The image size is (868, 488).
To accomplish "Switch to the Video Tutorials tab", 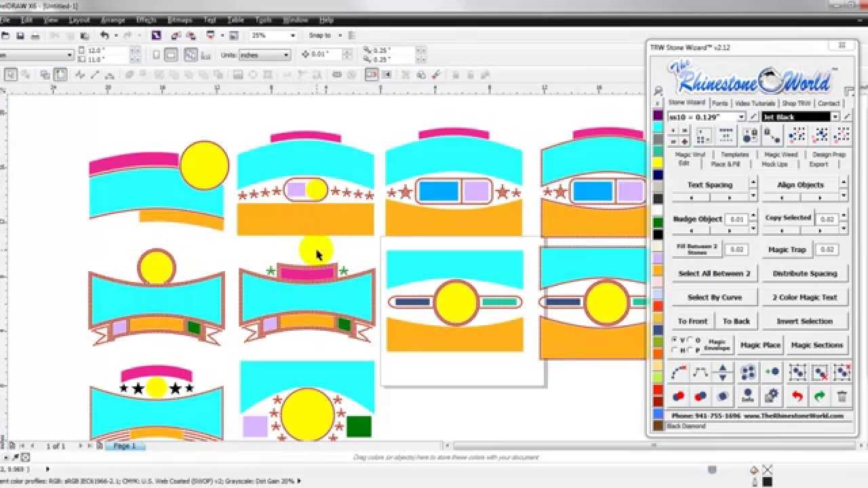I will pos(755,103).
